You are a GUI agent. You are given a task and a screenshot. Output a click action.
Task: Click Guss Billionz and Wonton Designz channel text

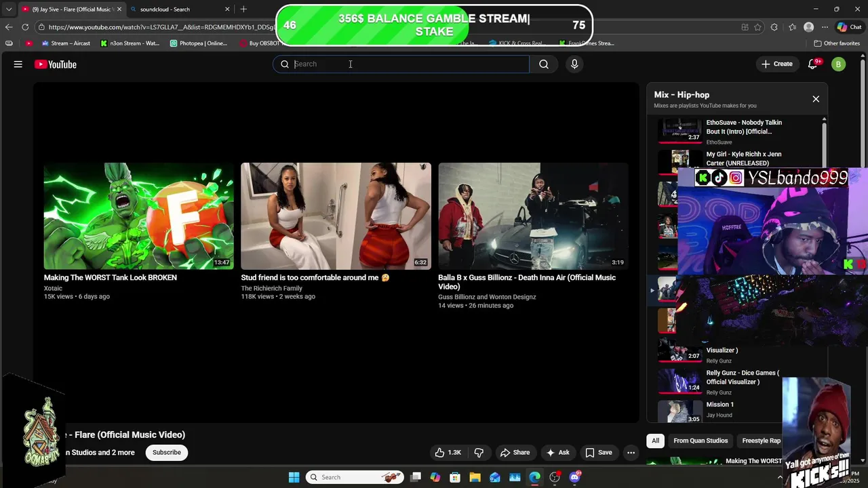pyautogui.click(x=487, y=298)
